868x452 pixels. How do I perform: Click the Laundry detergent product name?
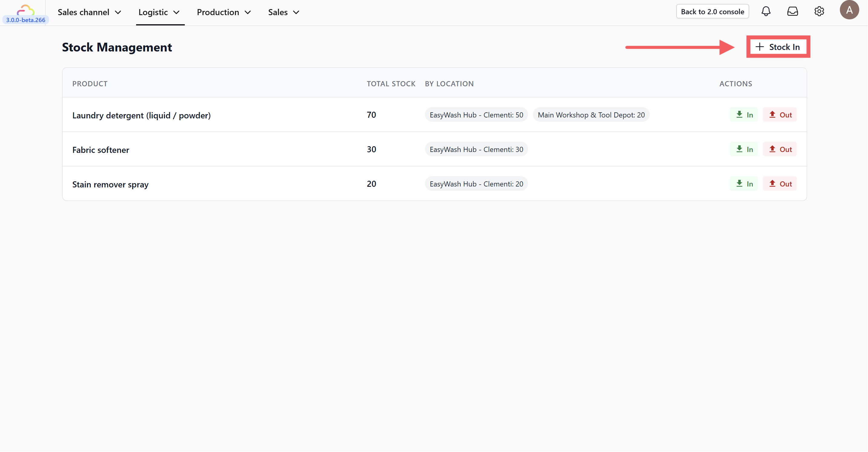(x=141, y=115)
